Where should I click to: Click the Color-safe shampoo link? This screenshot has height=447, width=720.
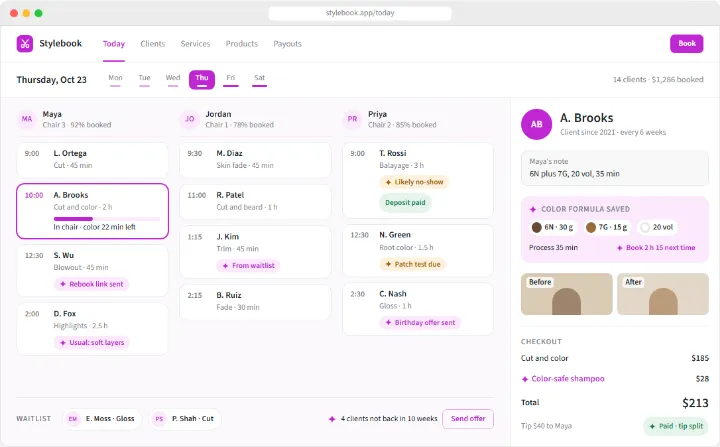tap(568, 379)
